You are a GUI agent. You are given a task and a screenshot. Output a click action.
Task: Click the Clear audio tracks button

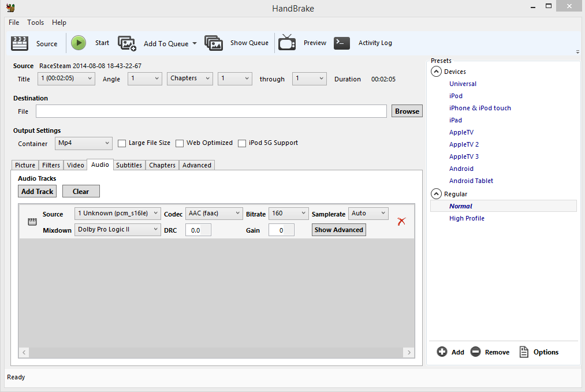pyautogui.click(x=81, y=191)
